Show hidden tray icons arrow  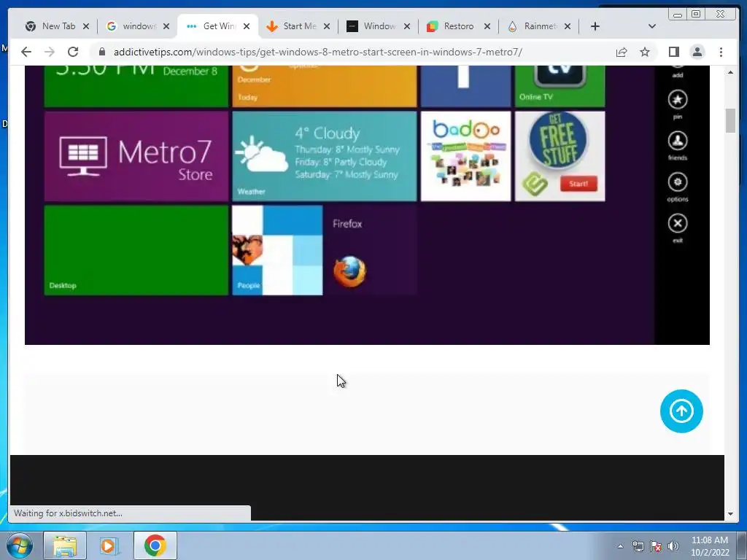[620, 546]
